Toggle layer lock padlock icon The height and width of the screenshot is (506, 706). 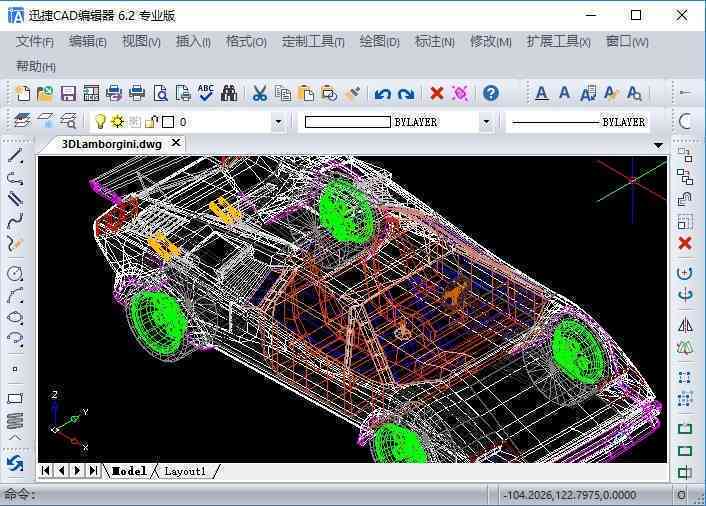coord(152,122)
